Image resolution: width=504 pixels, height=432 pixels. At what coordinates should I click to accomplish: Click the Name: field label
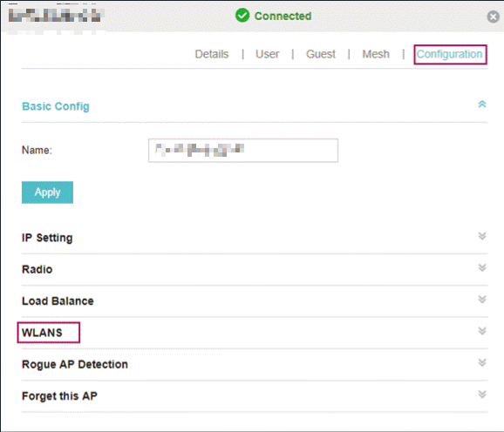(x=37, y=150)
